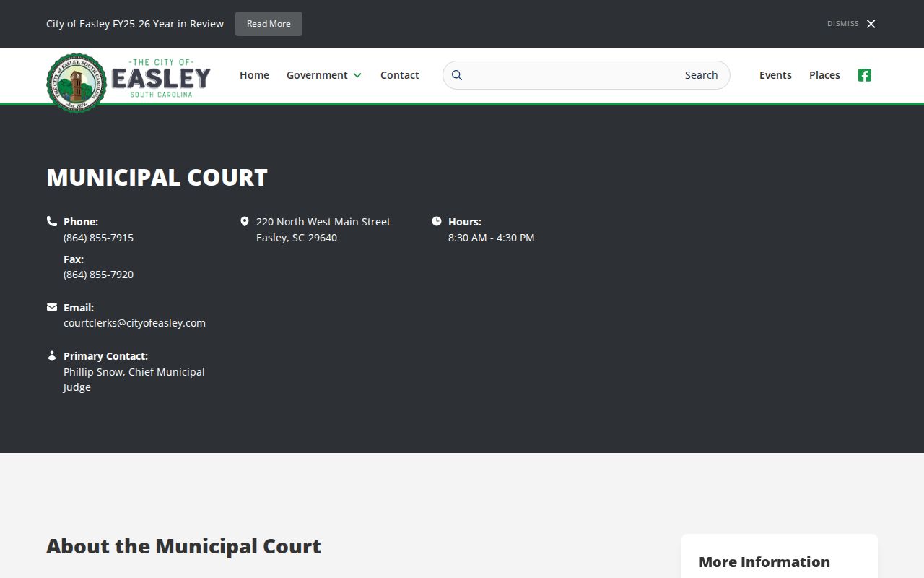Open the Contact page
924x578 pixels.
point(399,75)
